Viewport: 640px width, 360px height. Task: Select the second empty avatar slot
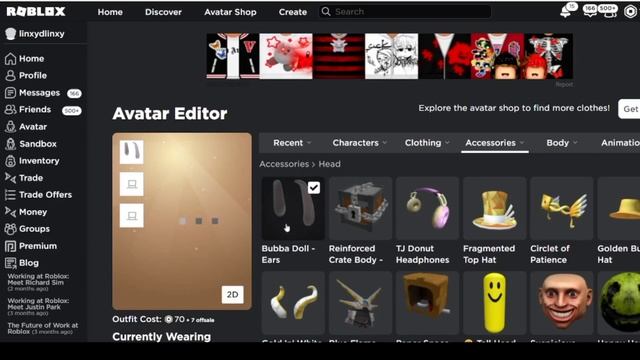tap(131, 184)
